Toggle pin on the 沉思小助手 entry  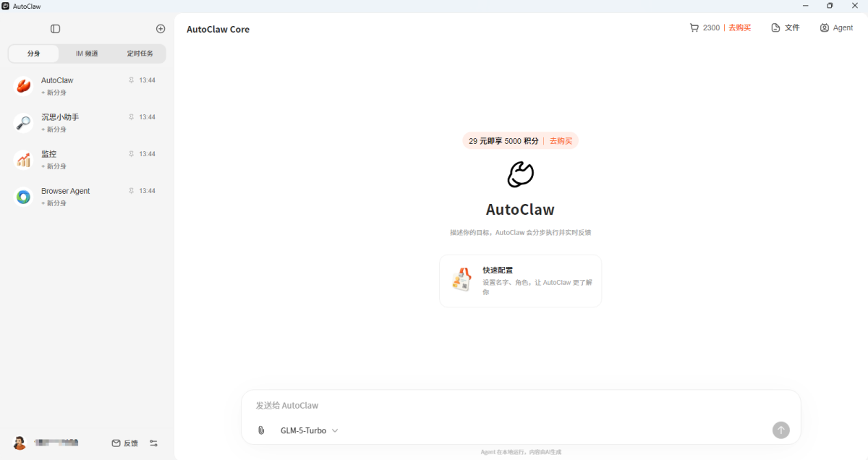coord(131,117)
